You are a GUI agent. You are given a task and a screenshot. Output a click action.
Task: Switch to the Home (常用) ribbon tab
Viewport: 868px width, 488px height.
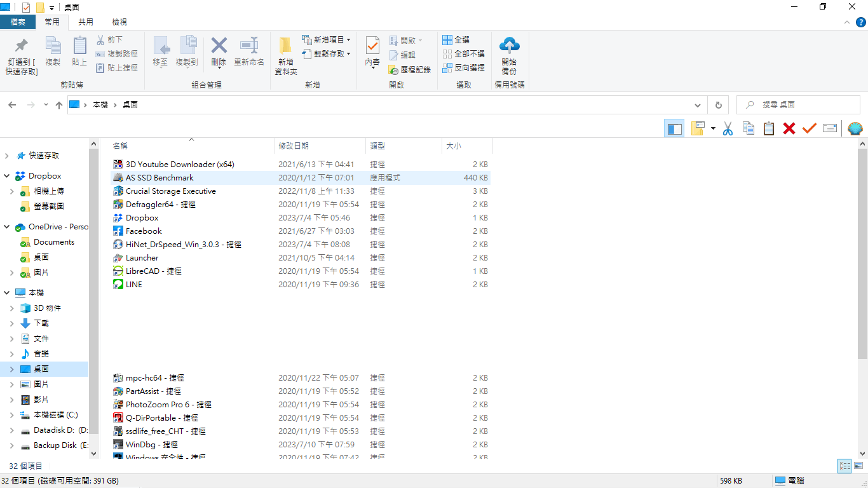52,22
